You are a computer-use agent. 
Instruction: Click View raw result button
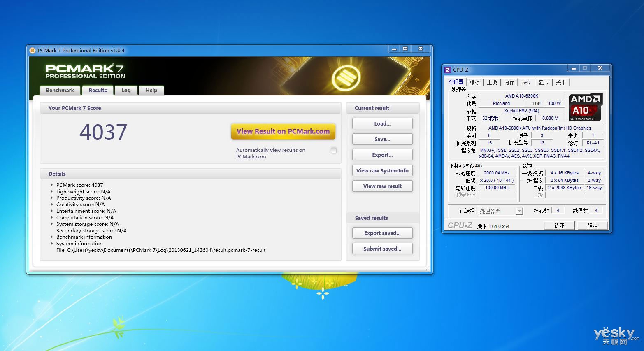[x=382, y=186]
